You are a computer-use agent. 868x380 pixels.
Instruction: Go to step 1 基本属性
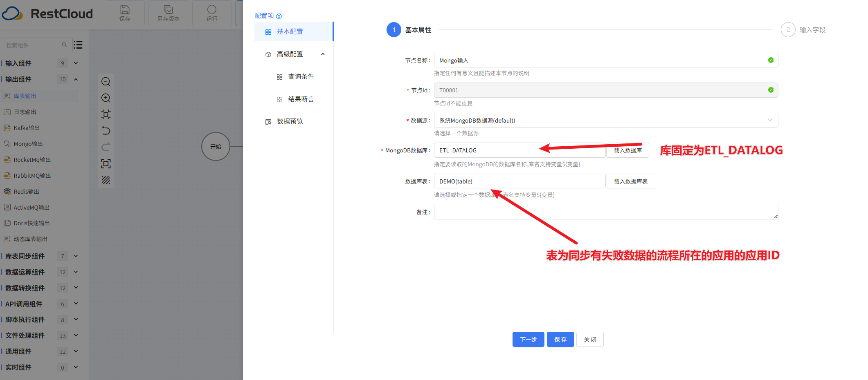pyautogui.click(x=409, y=30)
